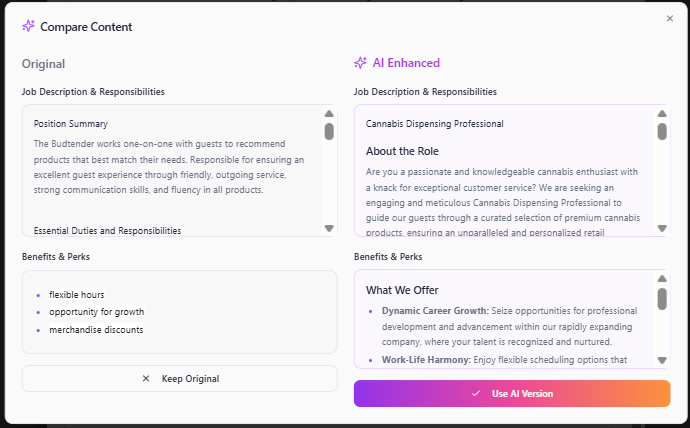
Task: Click the Position Summary heading in Original
Action: tap(71, 124)
